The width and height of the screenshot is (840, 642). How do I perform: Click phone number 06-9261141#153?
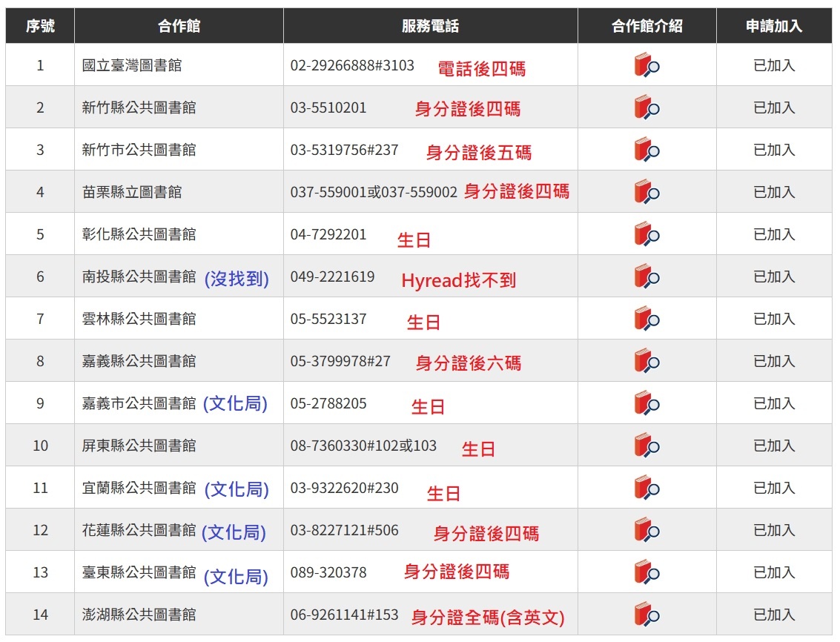pyautogui.click(x=345, y=615)
